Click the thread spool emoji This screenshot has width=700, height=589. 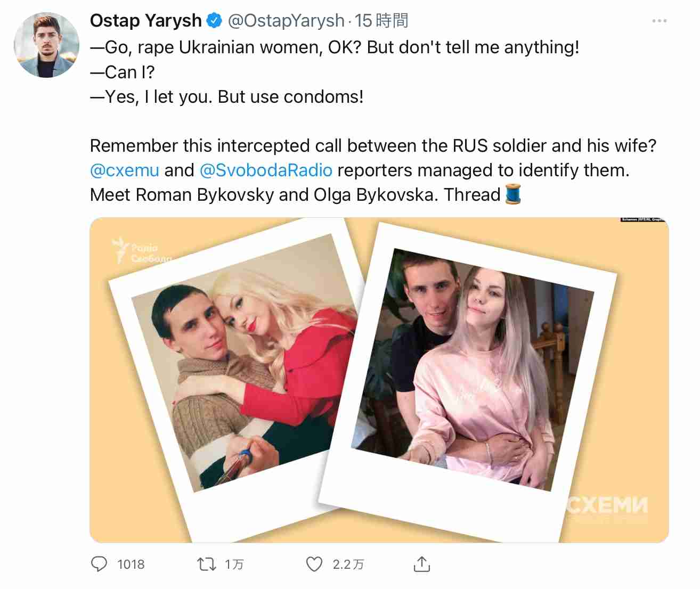513,194
